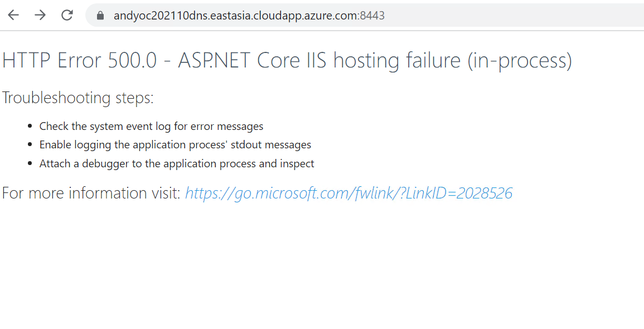
Task: Click bullet beside 'Check the system event log'
Action: pyautogui.click(x=30, y=127)
